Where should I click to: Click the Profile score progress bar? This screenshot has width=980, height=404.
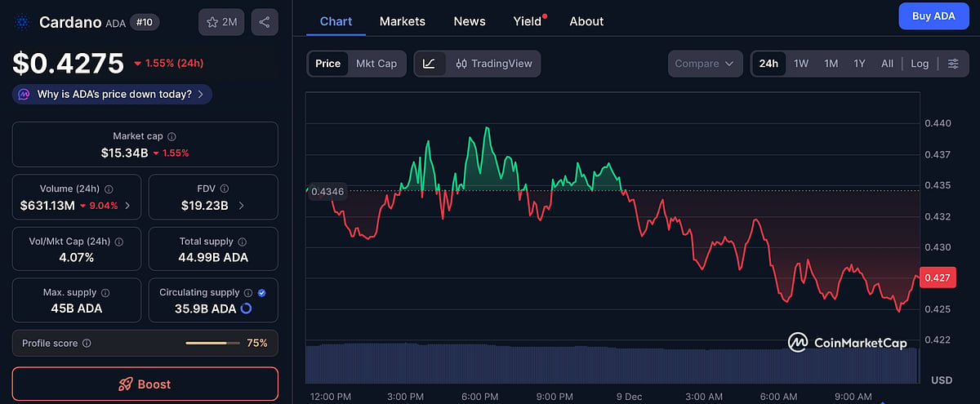pos(212,344)
